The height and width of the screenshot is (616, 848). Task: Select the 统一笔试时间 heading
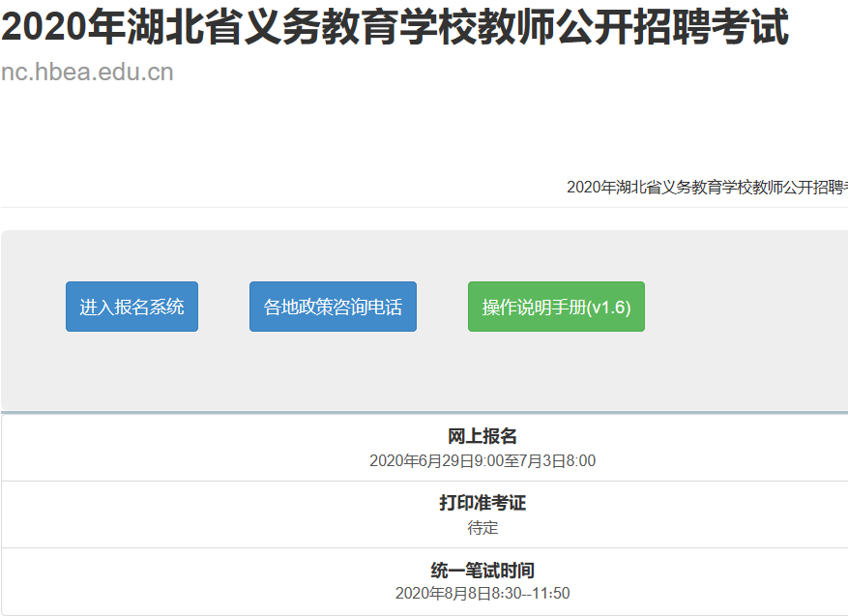coord(482,570)
